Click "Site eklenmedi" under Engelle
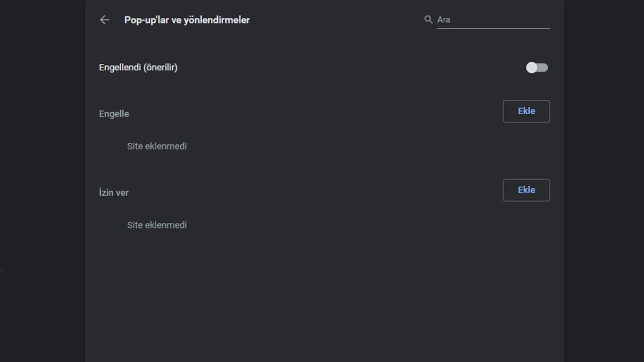The width and height of the screenshot is (644, 362). [157, 146]
